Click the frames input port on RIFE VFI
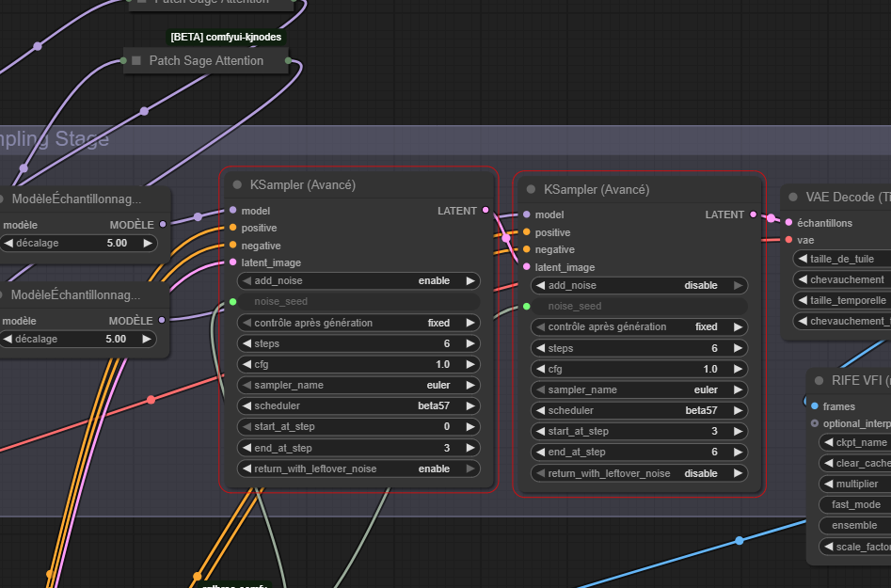 click(x=814, y=406)
